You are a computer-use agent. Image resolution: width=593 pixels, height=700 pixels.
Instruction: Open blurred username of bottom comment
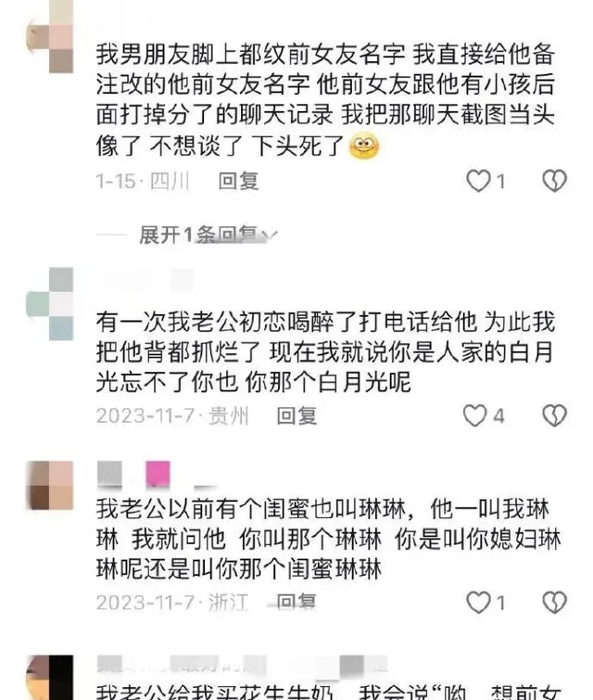click(242, 665)
